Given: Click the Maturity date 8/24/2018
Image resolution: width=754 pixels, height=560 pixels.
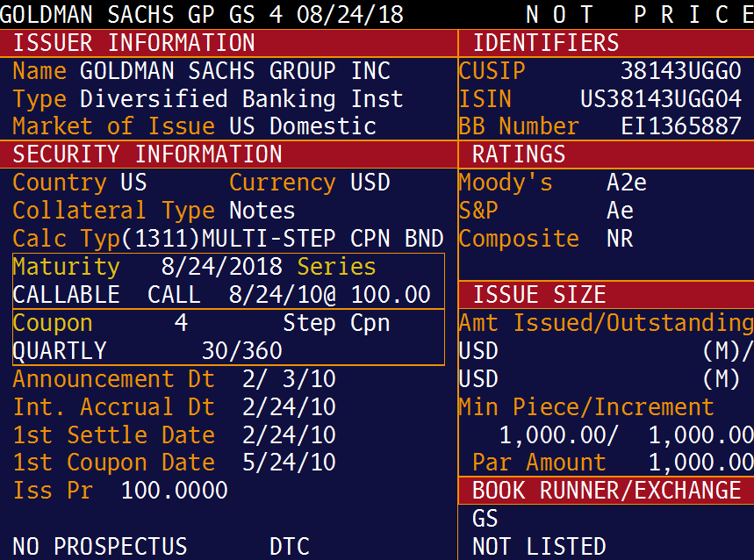Looking at the screenshot, I should click(x=222, y=267).
